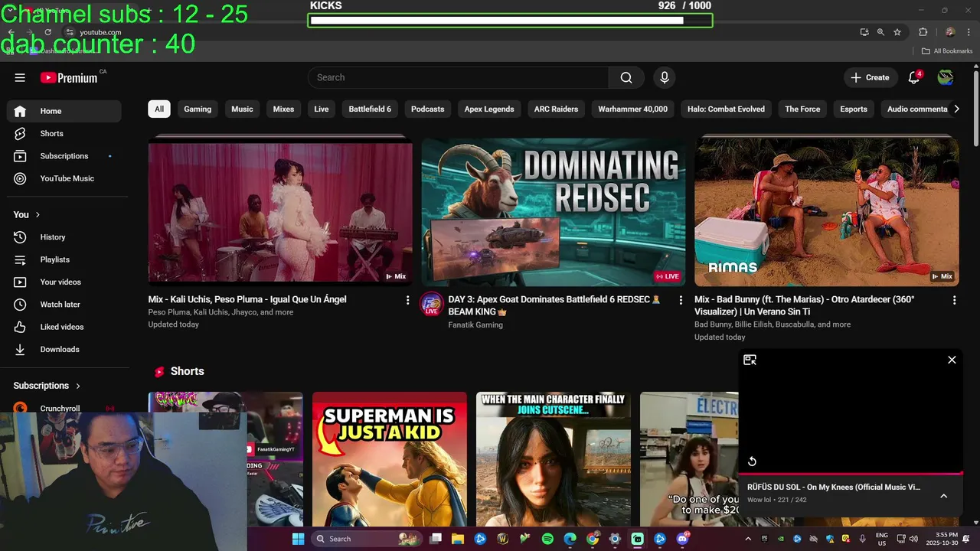The height and width of the screenshot is (551, 980).
Task: Expand miniplayer playlist panel chevron
Action: (x=943, y=496)
